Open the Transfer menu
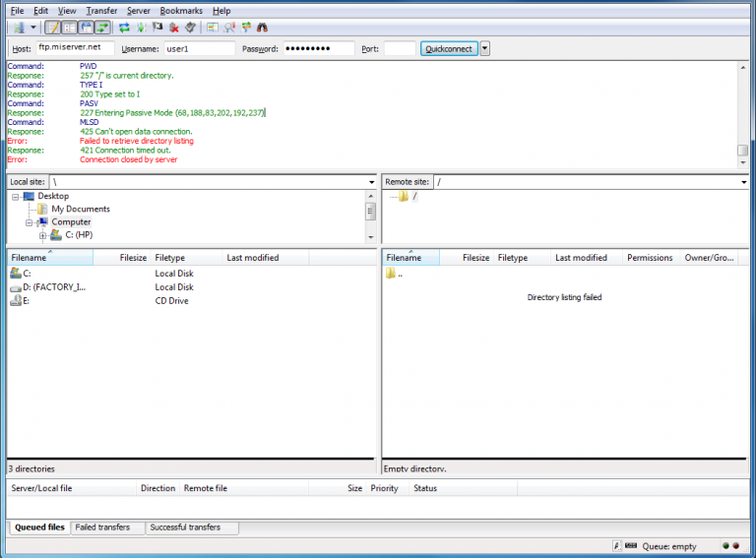756x558 pixels. 101,11
